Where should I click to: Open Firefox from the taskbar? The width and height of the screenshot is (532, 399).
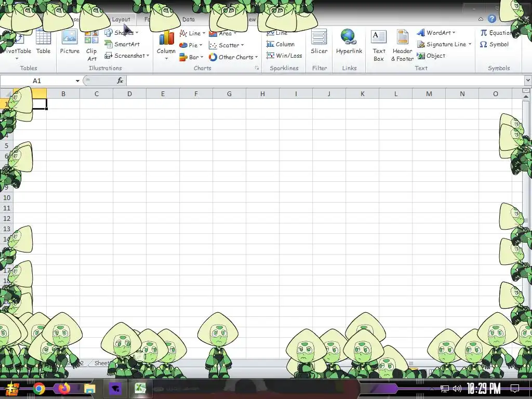coord(64,389)
